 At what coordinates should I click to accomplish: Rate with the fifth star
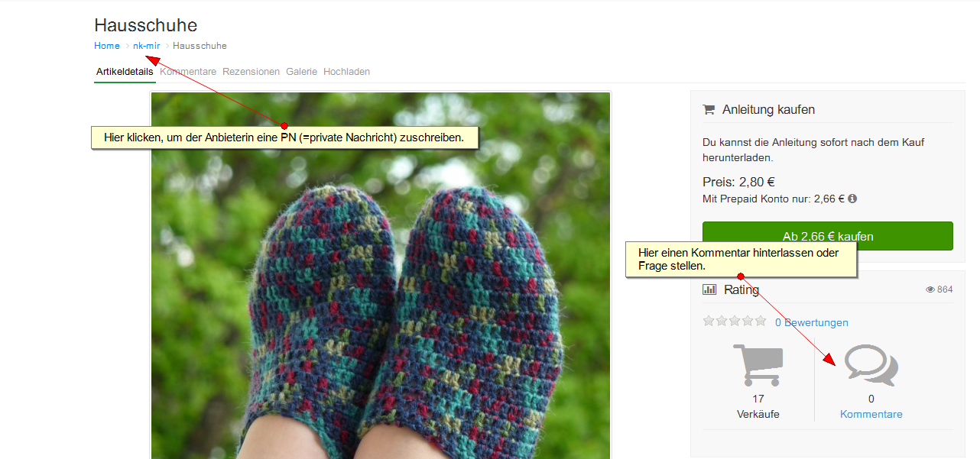761,321
